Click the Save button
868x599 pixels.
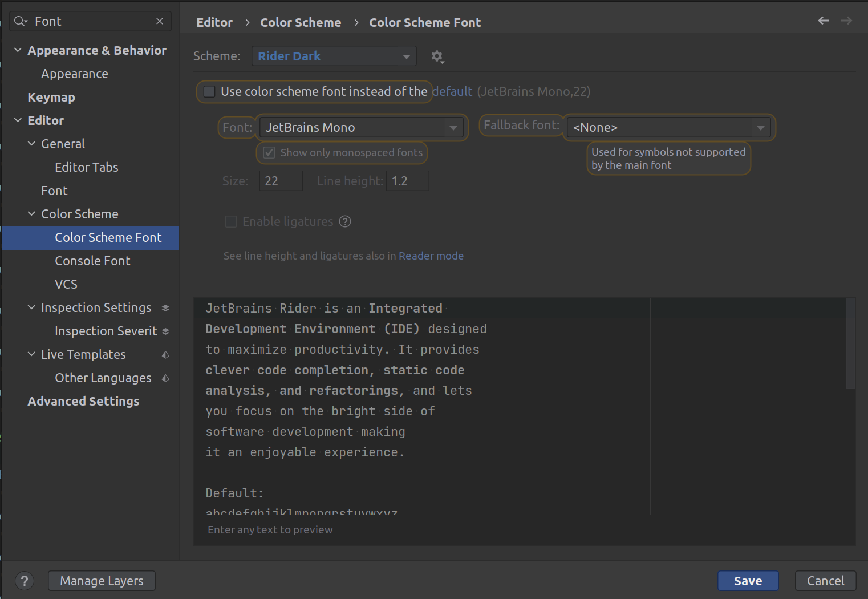tap(748, 581)
